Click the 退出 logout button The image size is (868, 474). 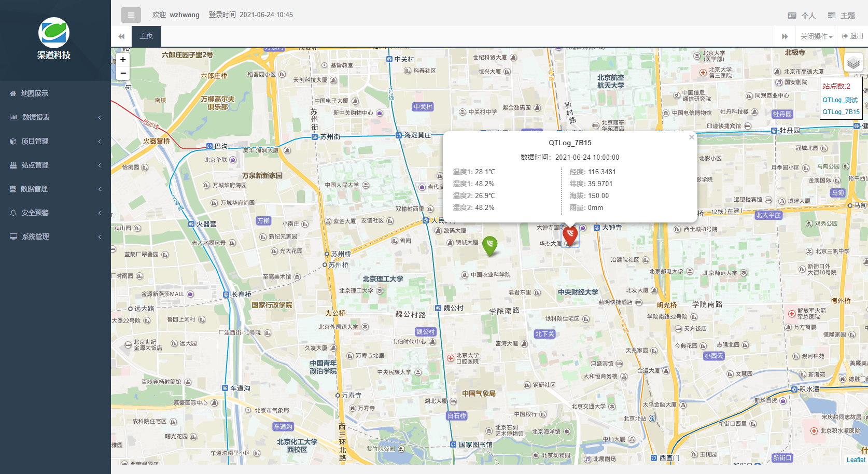pos(852,36)
